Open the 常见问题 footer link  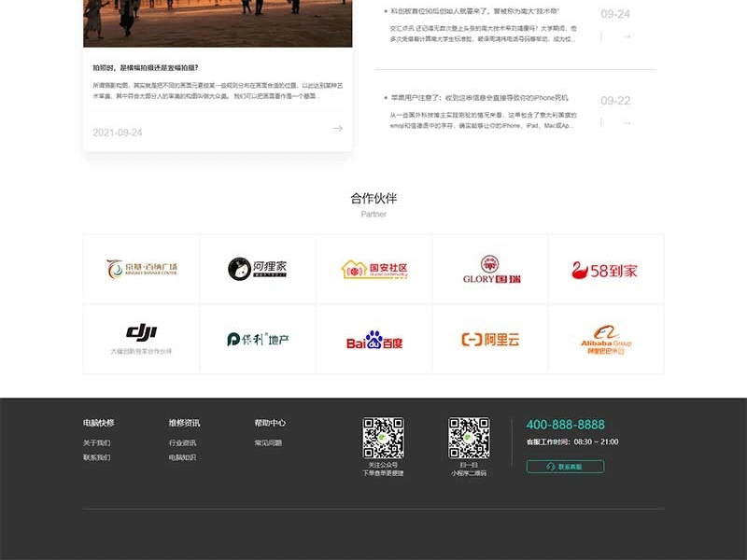(x=268, y=442)
